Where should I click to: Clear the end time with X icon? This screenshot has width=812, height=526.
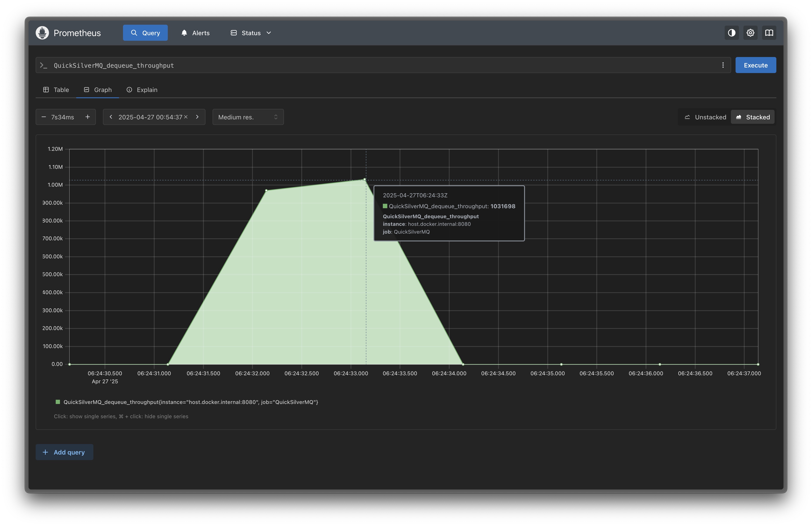(x=186, y=117)
